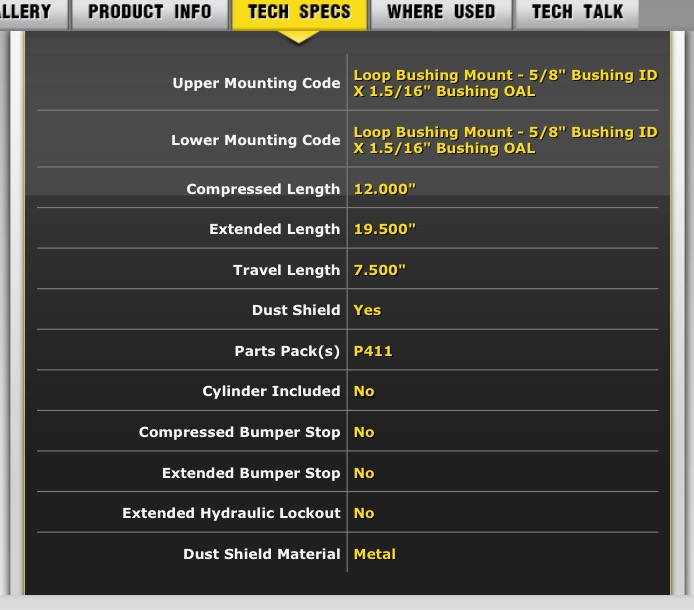Click the Extended Hydraulic Lockout label

click(231, 513)
